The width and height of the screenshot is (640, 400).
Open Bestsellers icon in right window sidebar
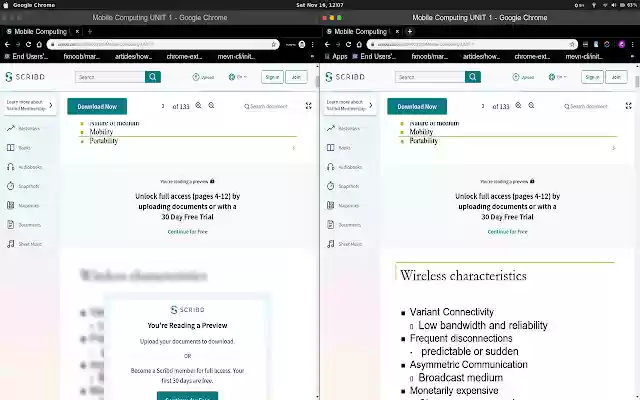[x=331, y=128]
